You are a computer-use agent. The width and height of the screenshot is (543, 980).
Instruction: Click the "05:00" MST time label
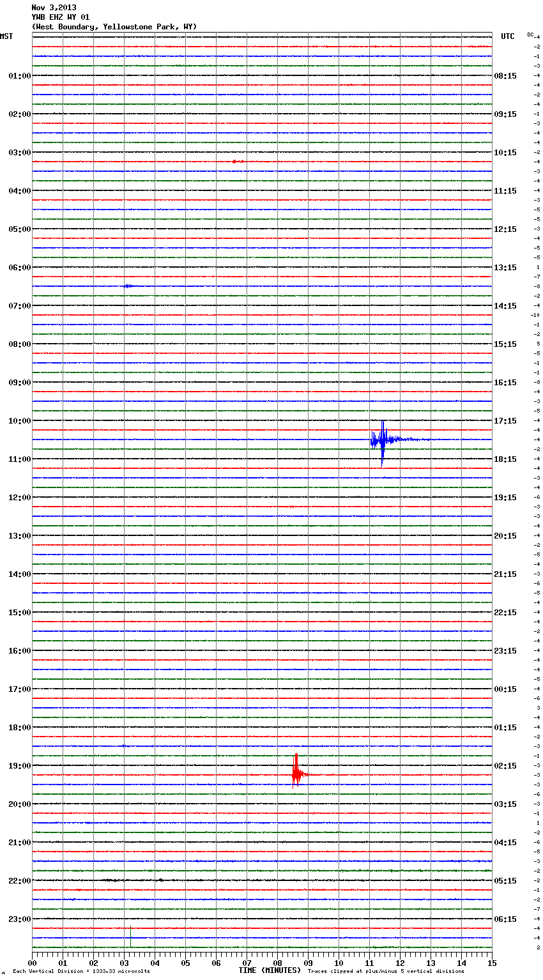[20, 229]
